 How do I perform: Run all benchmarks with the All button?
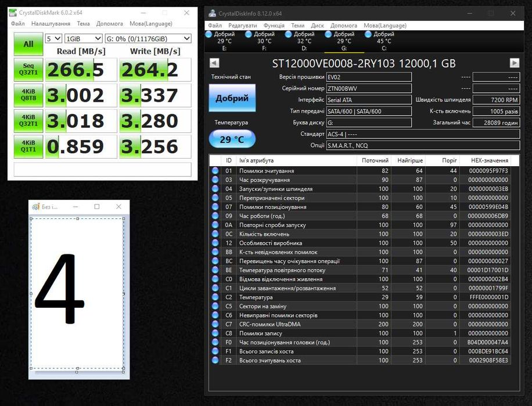(x=28, y=44)
